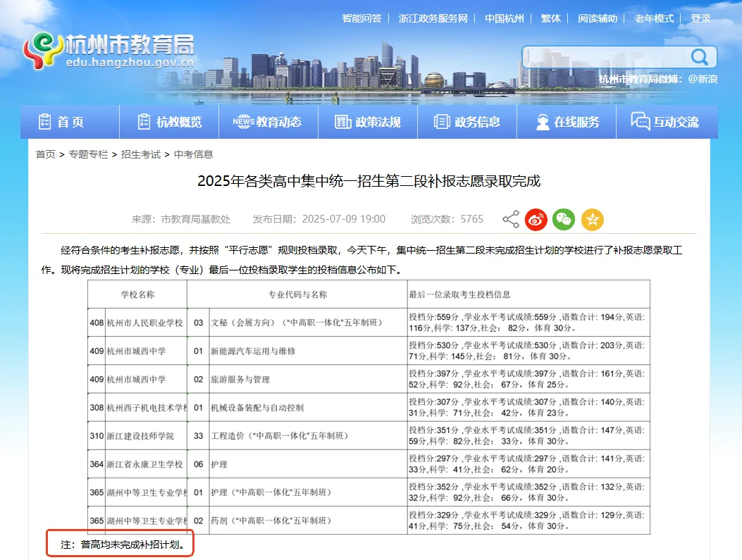Share article to Weibo
This screenshot has height=560, width=742.
pos(536,219)
